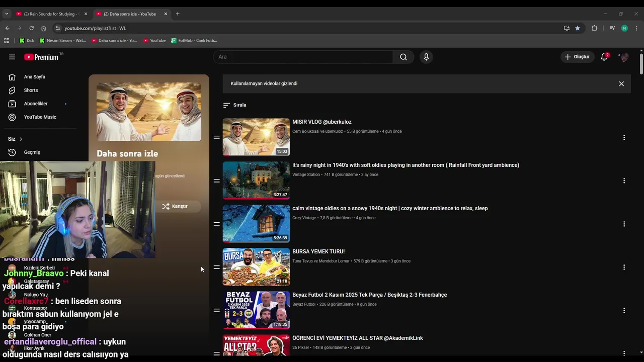Open the Tuna Tavus ve Mendebur Lemur channel

pyautogui.click(x=320, y=261)
